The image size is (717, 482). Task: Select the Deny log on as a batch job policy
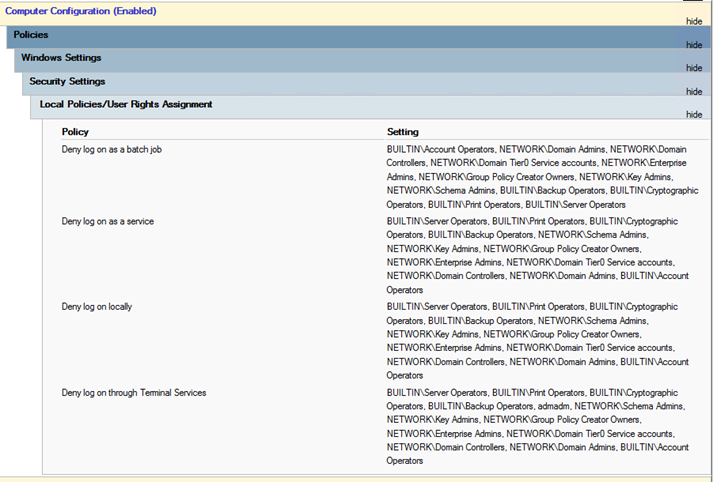click(x=111, y=149)
